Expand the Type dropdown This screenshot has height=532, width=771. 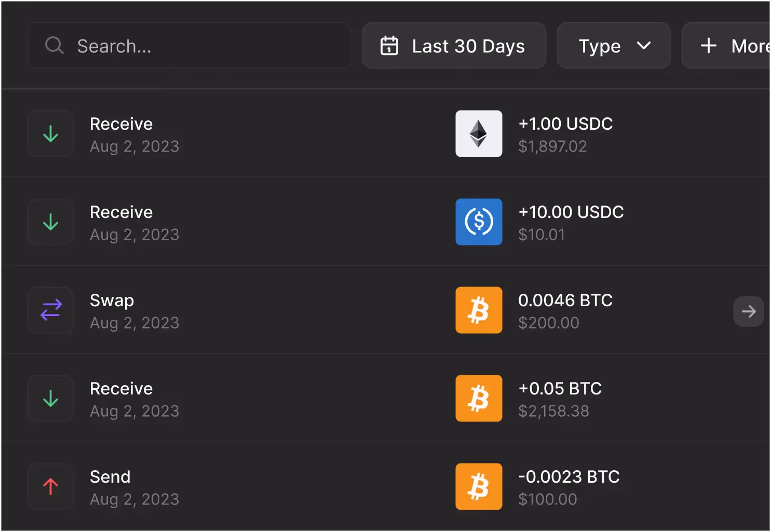pyautogui.click(x=613, y=46)
